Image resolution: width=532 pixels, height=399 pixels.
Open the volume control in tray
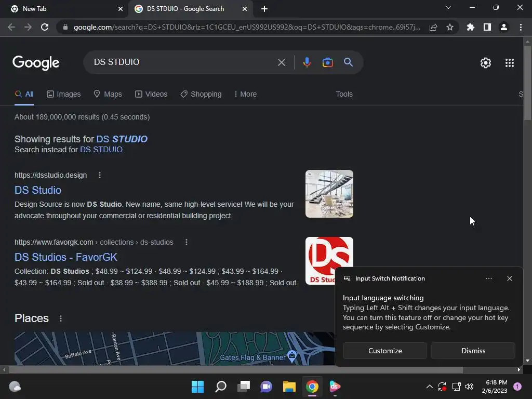pos(469,387)
